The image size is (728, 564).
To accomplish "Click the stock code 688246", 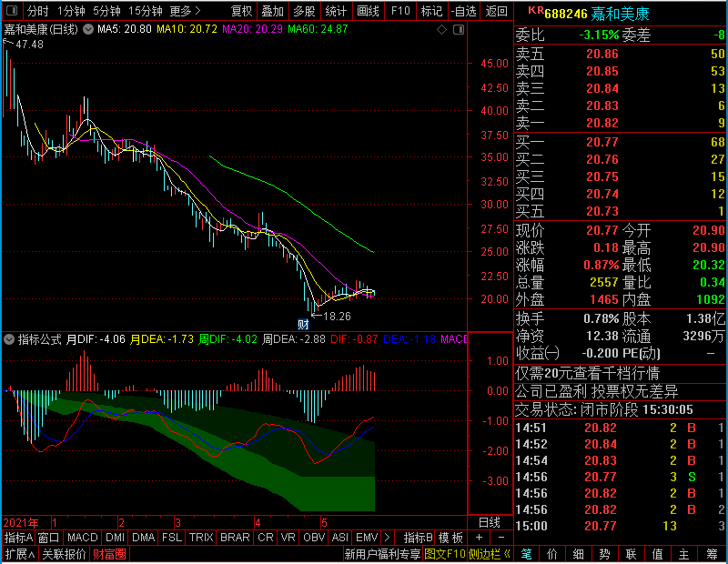I will [566, 14].
